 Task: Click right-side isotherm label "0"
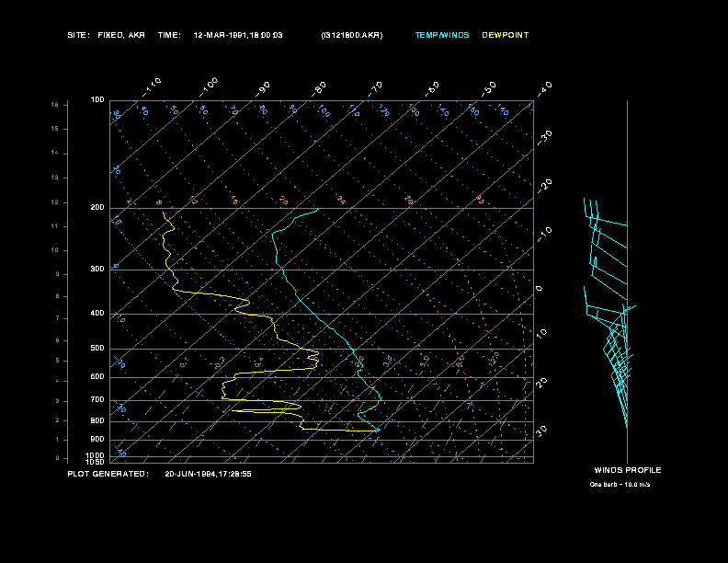[x=539, y=289]
